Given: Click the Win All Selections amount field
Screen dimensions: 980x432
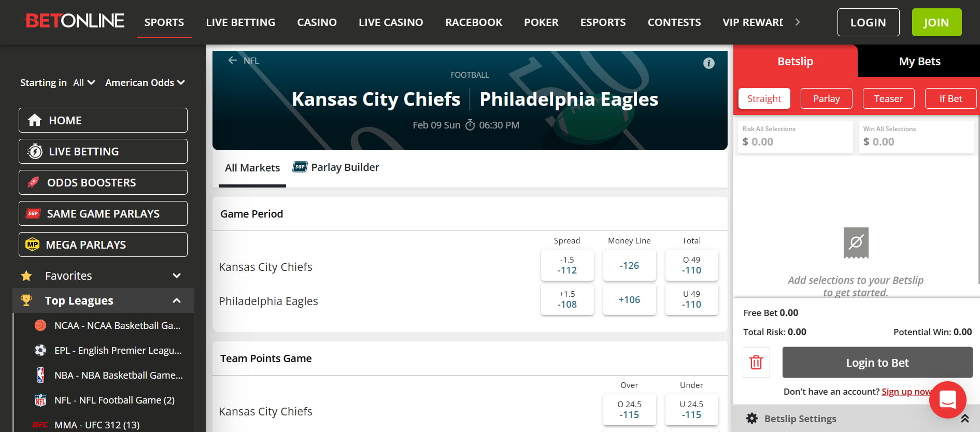Looking at the screenshot, I should 916,137.
